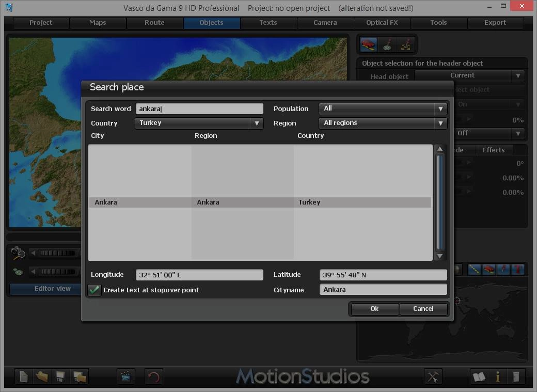Switch to the Maps tab
This screenshot has height=392, width=537.
[98, 23]
